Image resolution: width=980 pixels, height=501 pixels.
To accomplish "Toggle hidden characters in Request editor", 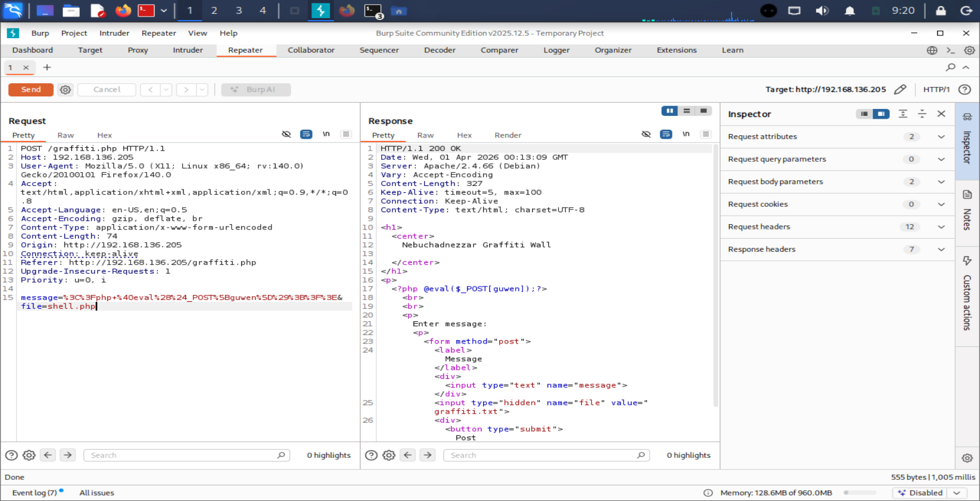I will (x=286, y=134).
